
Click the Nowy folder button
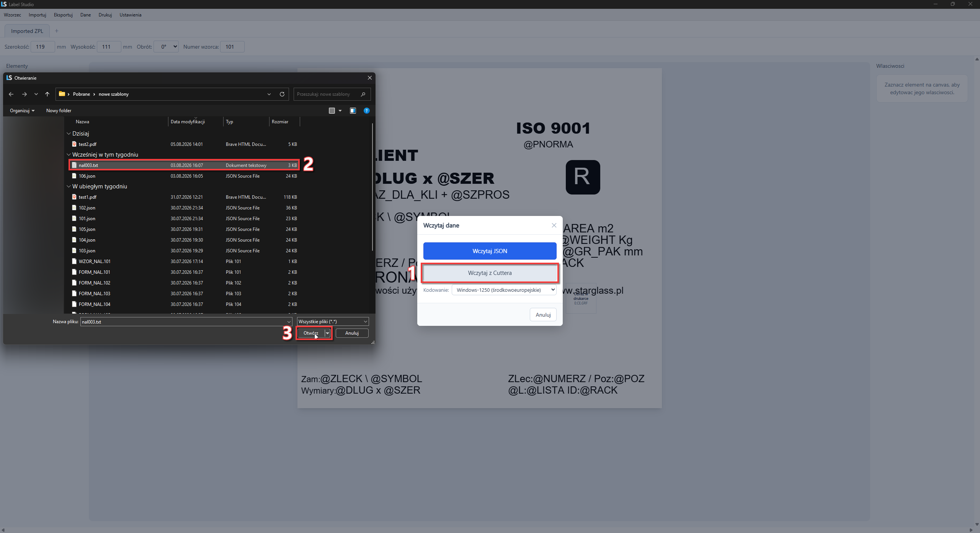pos(59,111)
